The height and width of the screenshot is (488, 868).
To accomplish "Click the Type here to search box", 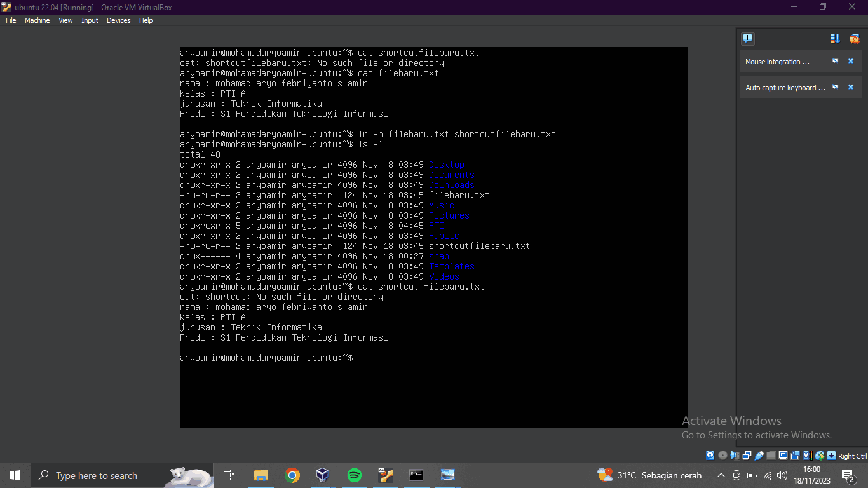I will (122, 475).
